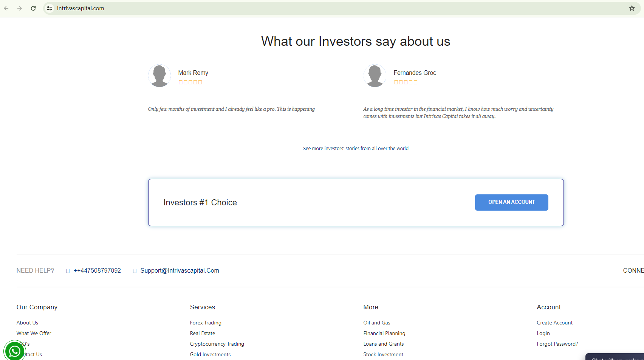
Task: Click Mark Remy's avatar picture
Action: pos(159,76)
